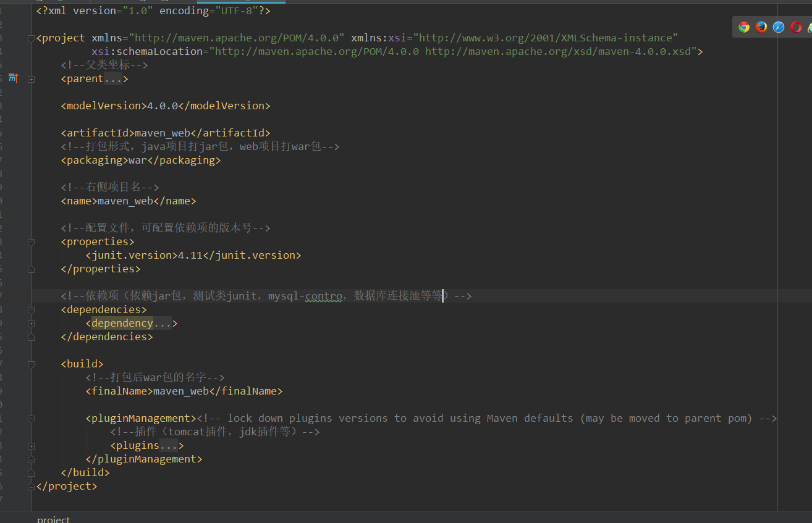Click folded ellipsis after plugins tag
The width and height of the screenshot is (812, 523).
(169, 446)
